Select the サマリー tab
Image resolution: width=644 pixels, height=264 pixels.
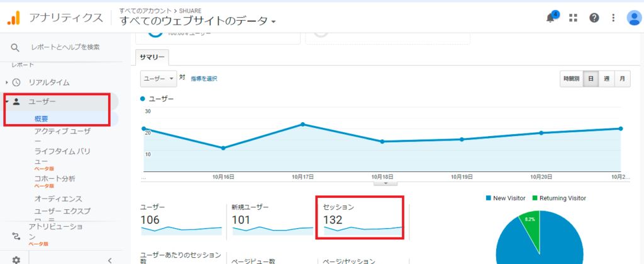(x=152, y=57)
